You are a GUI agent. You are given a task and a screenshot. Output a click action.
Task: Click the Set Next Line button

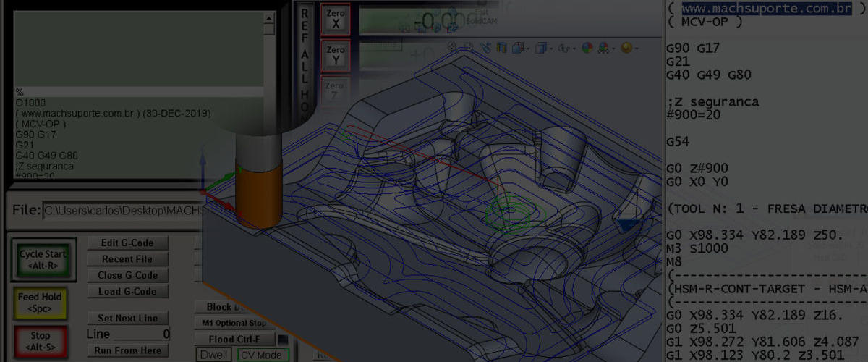(127, 318)
